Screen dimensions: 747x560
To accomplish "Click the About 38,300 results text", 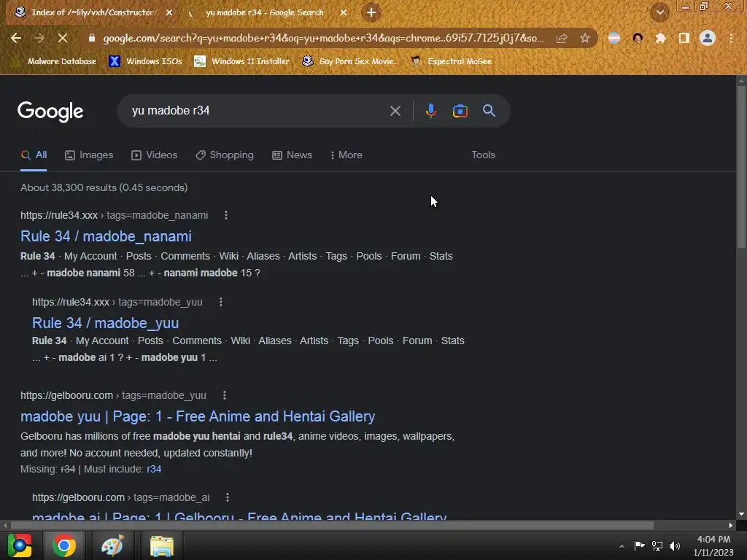I will pos(104,187).
